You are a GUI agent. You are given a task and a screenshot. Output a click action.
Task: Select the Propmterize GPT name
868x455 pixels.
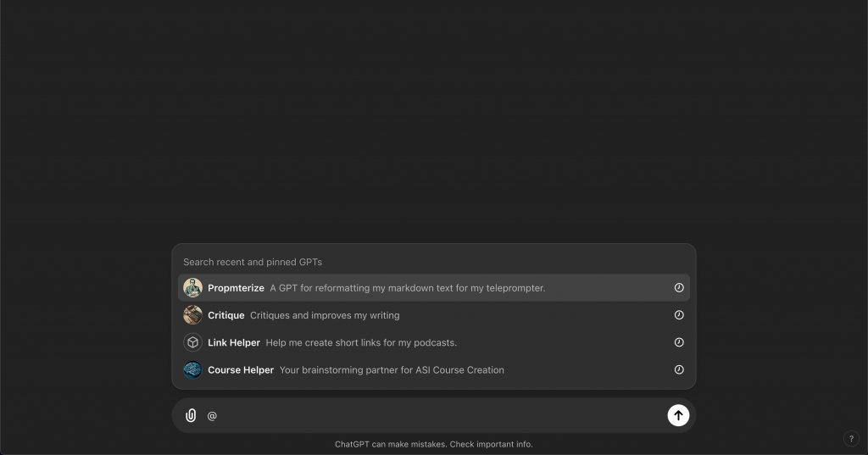click(236, 288)
